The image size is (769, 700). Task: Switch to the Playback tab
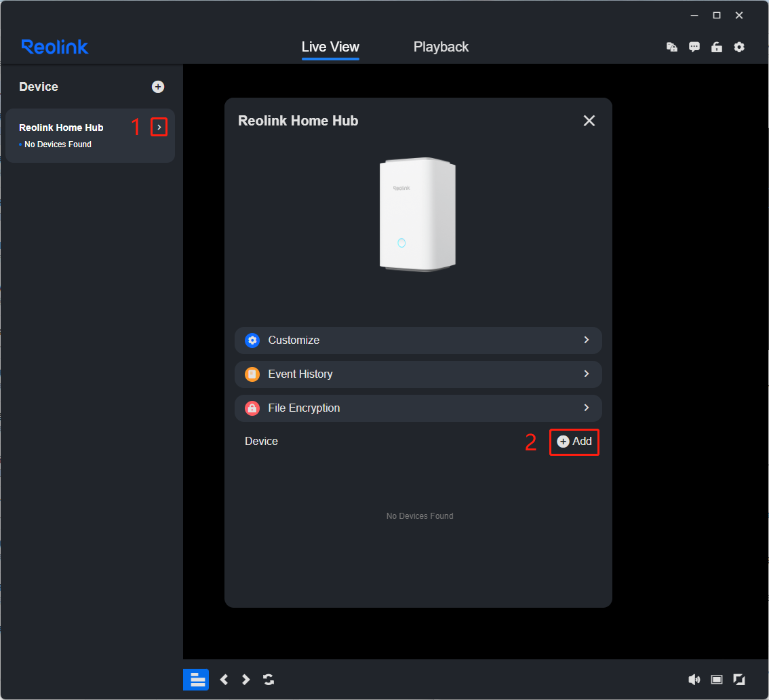[x=441, y=47]
